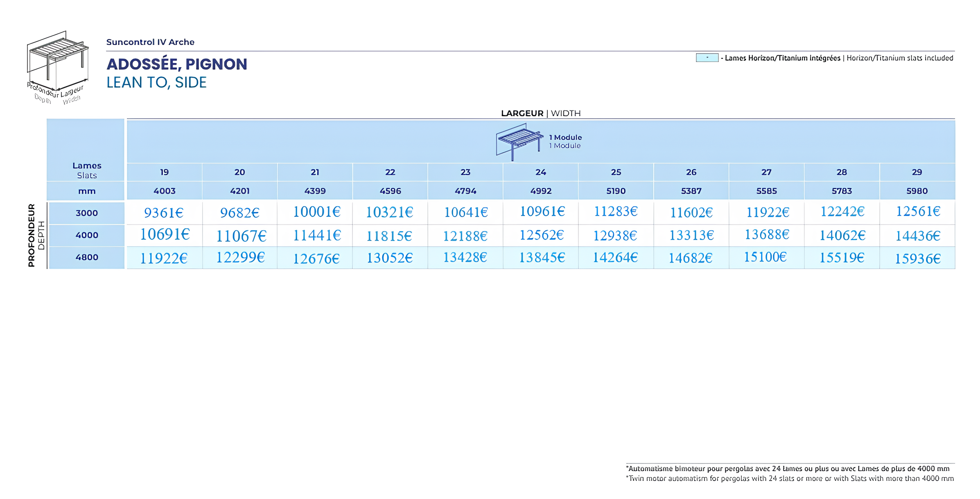Click the Suncontrol IV Arche title
The width and height of the screenshot is (980, 499).
(150, 42)
